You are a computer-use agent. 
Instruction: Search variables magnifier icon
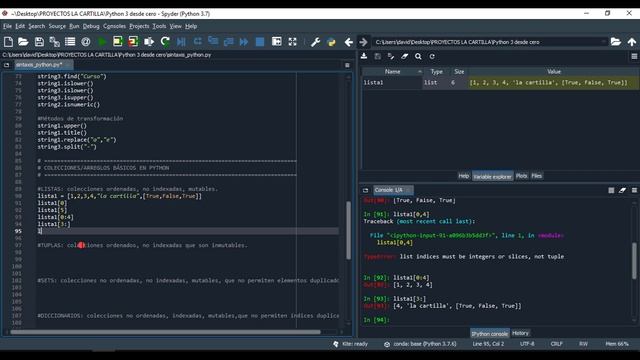coord(418,56)
